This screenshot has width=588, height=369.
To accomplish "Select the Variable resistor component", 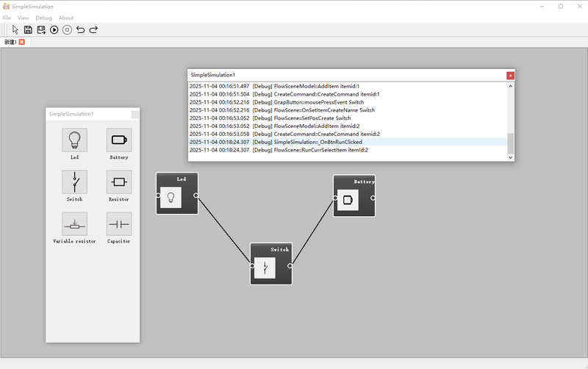I will pos(74,223).
